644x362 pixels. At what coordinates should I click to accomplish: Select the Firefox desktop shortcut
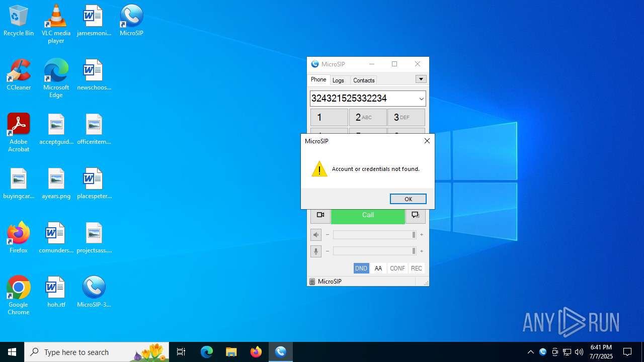pyautogui.click(x=19, y=238)
